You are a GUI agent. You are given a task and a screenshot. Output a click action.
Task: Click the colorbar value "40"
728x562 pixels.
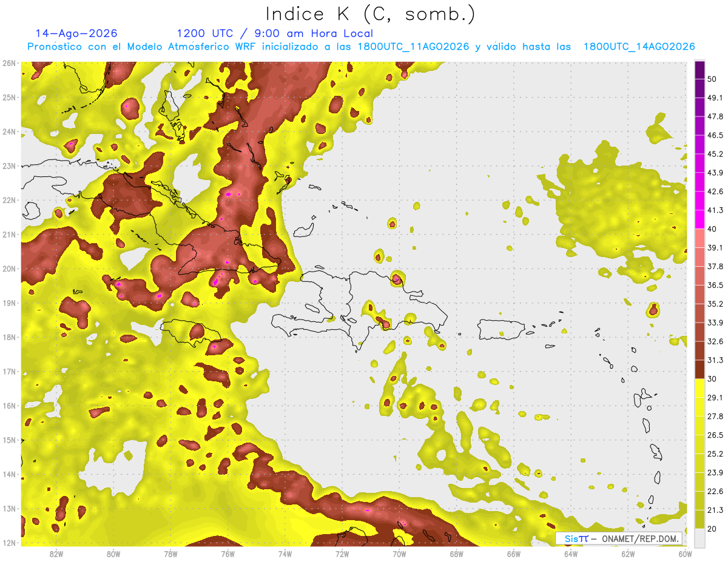click(712, 229)
